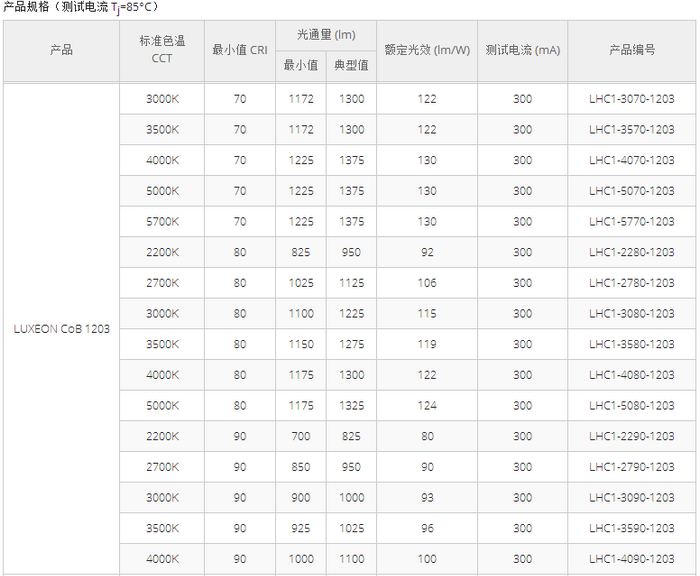700x576 pixels.
Task: Click minimum flux value 900
Action: pos(301,497)
